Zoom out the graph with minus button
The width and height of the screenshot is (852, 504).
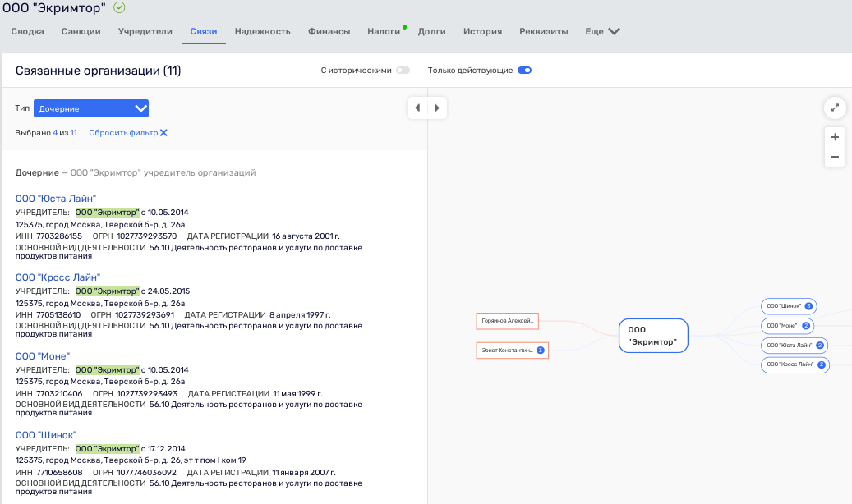(835, 157)
